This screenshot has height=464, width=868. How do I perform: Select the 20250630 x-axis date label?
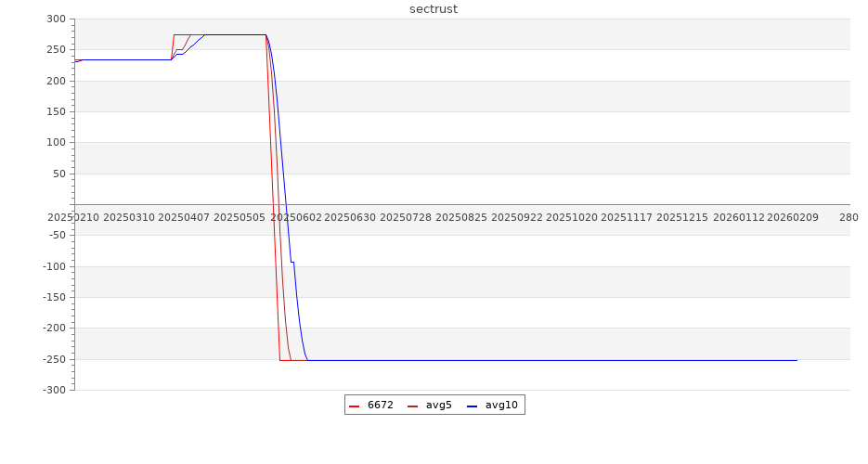tap(350, 217)
